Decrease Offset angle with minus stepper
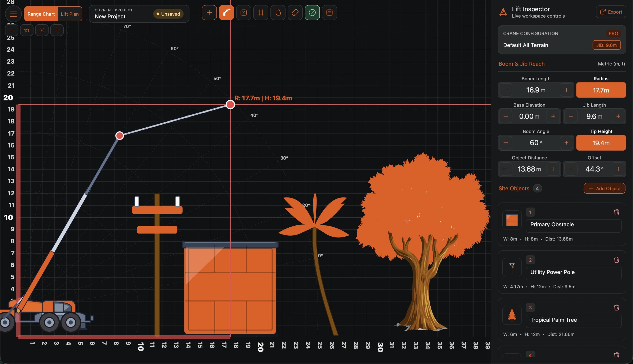 tap(570, 169)
